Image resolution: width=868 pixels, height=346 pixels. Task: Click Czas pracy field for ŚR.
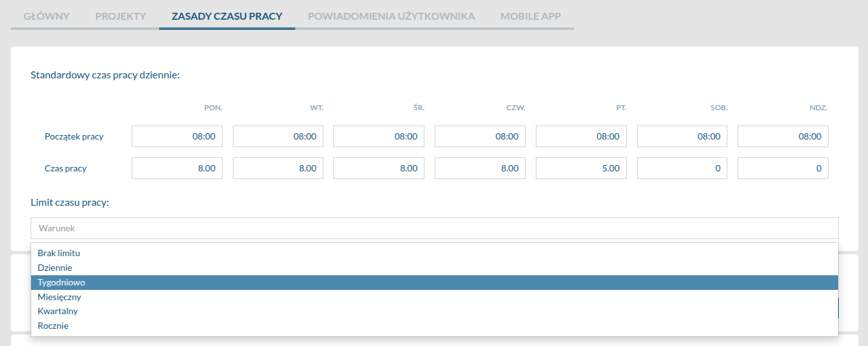[x=379, y=168]
